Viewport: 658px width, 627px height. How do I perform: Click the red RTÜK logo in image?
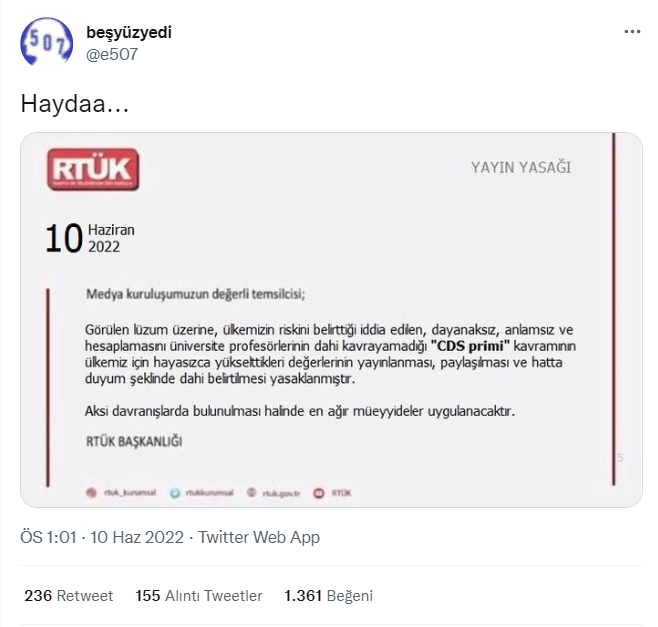93,169
